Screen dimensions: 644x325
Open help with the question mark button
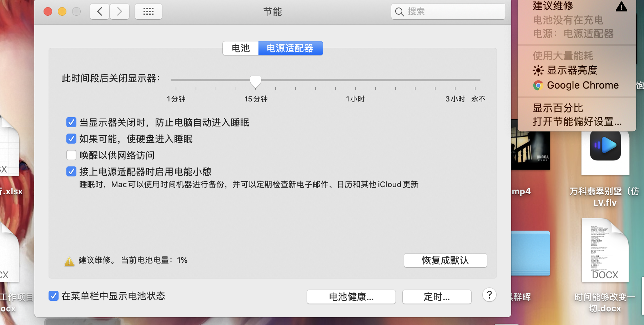click(489, 295)
